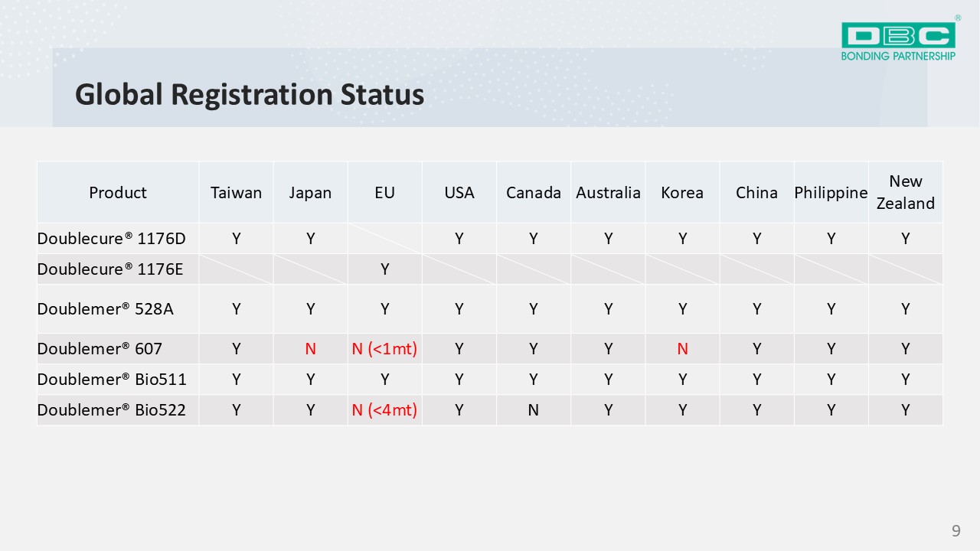Select the Global Registration Status title
This screenshot has width=980, height=551.
(250, 94)
